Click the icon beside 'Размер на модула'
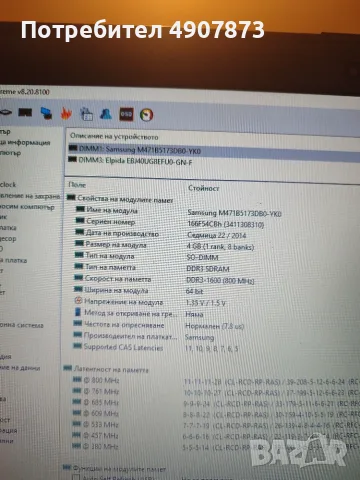This screenshot has width=360, height=480. (x=79, y=243)
